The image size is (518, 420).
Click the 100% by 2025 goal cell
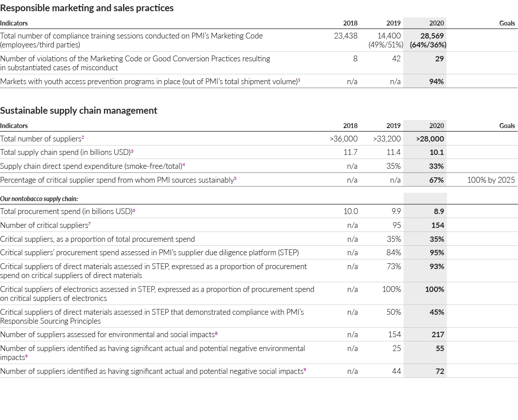click(x=491, y=180)
